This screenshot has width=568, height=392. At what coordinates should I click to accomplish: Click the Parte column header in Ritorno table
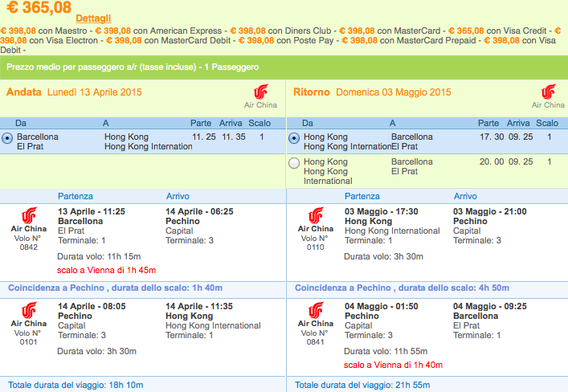[488, 123]
